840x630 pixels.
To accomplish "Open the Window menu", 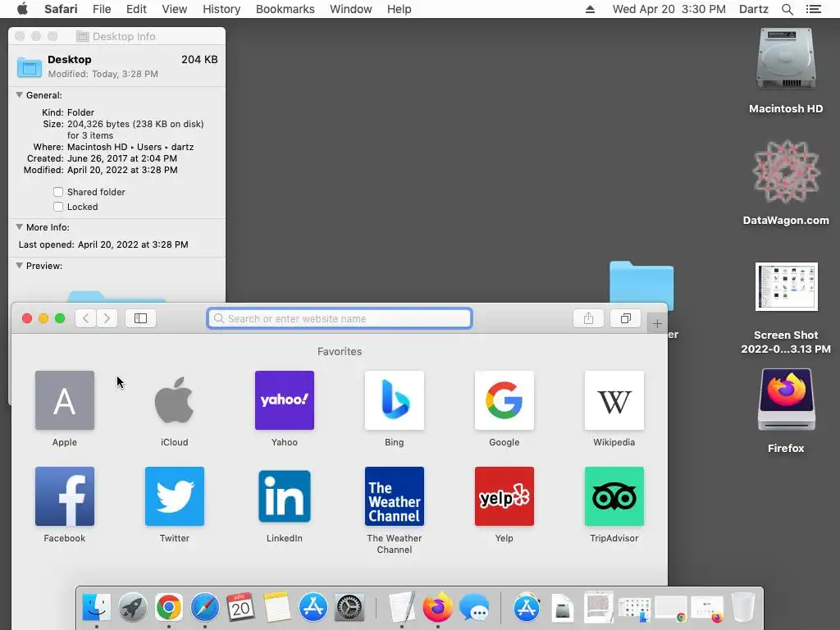I will (351, 9).
